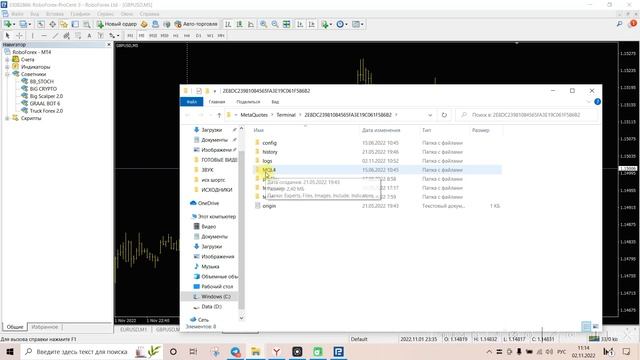Viewport: 640px width, 360px height.
Task: Open the address bar history dropdown
Action: point(430,115)
